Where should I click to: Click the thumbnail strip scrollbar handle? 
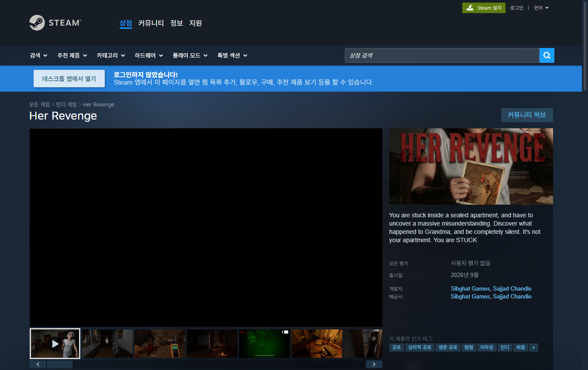60,364
